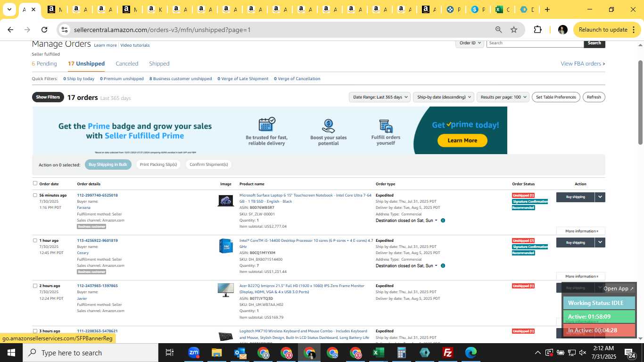
Task: Open the notification center with 24 alerts
Action: (x=630, y=353)
